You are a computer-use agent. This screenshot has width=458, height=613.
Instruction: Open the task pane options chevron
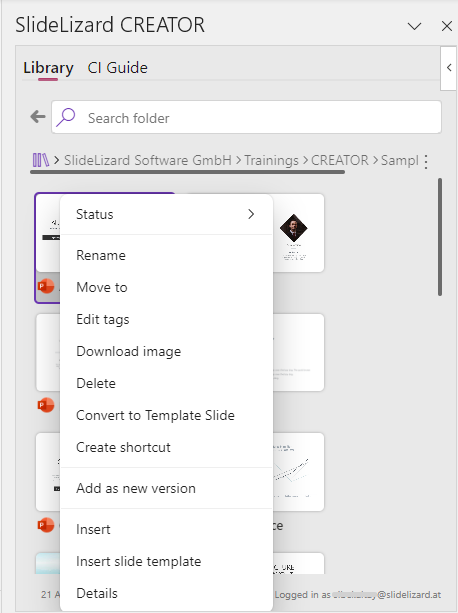[414, 26]
